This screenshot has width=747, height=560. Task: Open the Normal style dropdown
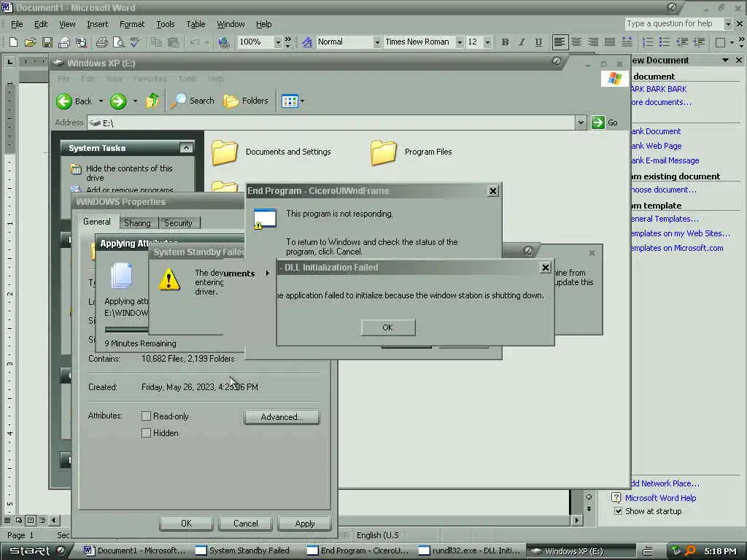coord(376,42)
